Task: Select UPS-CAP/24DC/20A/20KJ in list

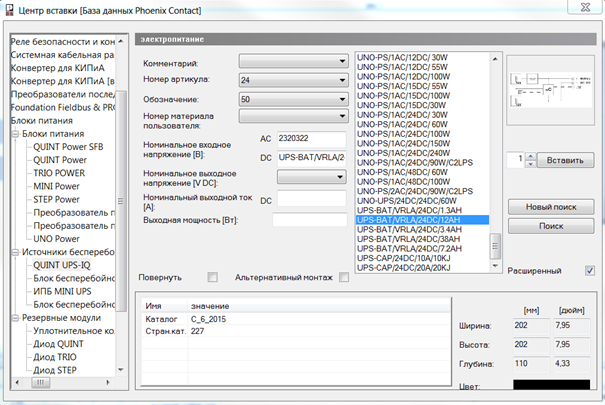Action: pos(404,267)
